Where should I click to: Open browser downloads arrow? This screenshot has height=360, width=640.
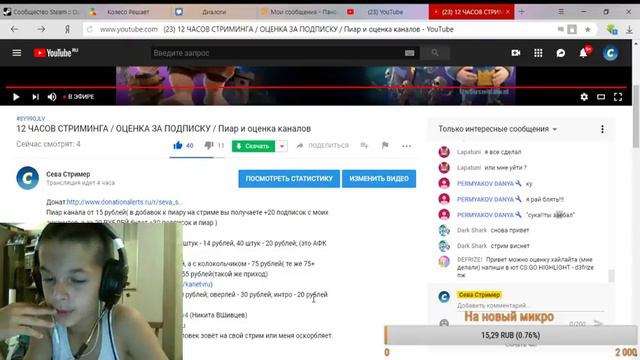click(x=629, y=29)
